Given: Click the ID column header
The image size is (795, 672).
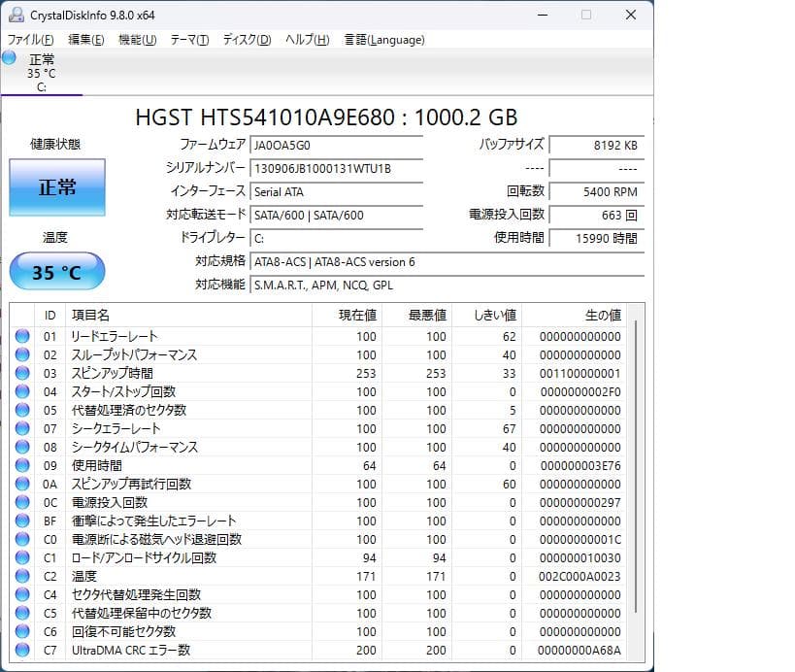Looking at the screenshot, I should coord(50,316).
